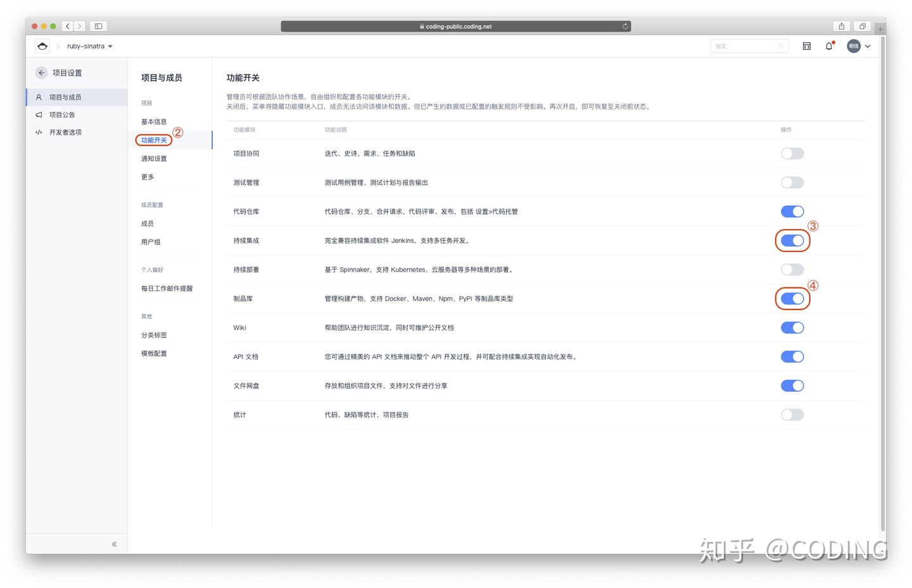Open 开发者选项 via the code icon

click(x=39, y=132)
